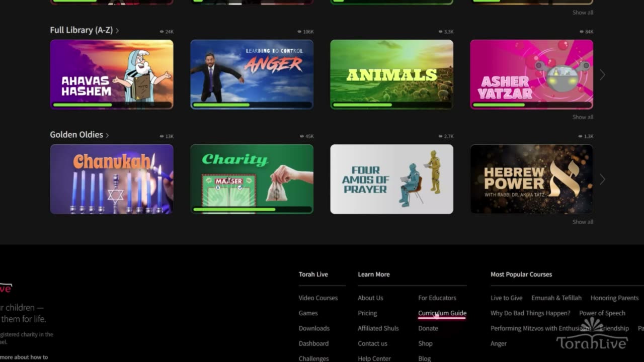Screen dimensions: 644x362
Task: Click the chevron beside Golden Oldies
Action: pos(107,135)
